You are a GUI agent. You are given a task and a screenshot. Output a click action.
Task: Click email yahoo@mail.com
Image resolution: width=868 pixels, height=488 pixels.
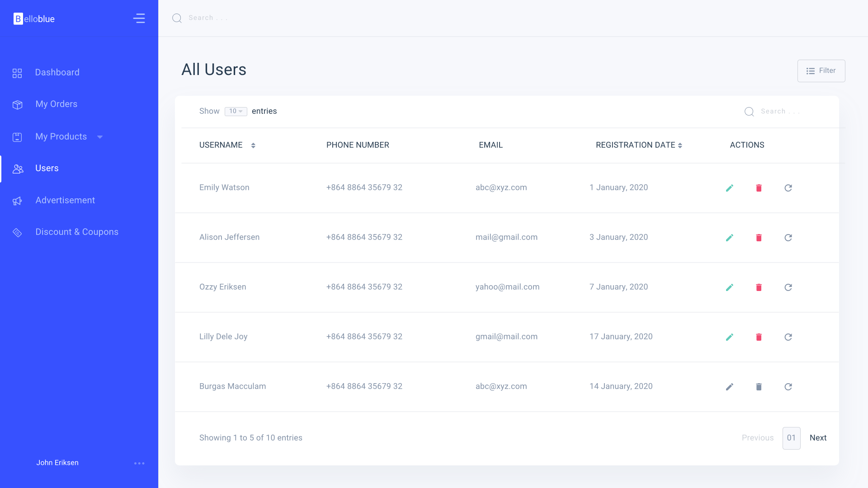[507, 287]
